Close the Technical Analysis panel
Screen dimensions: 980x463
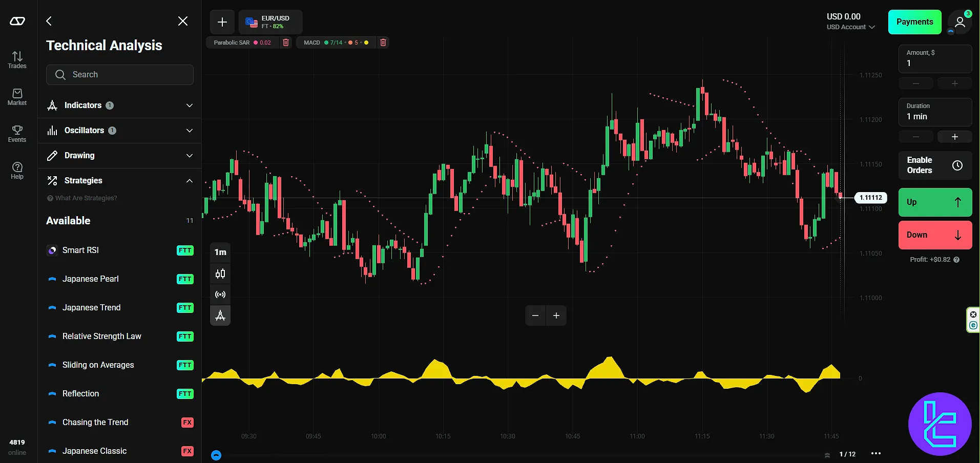(183, 21)
